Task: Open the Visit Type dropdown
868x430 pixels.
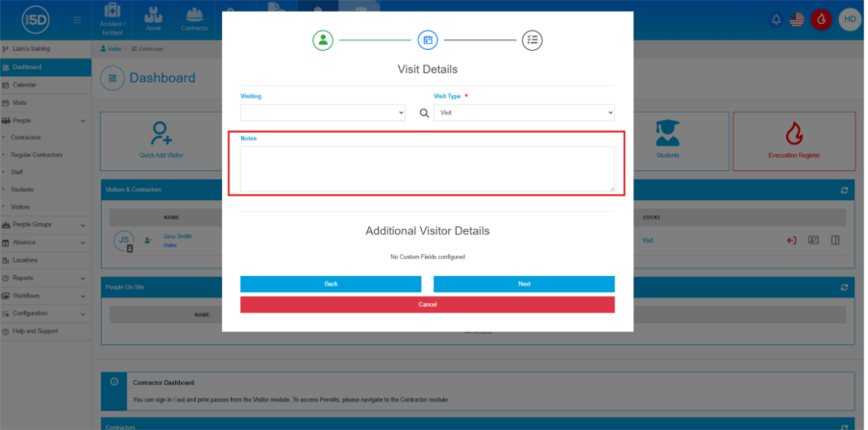Action: tap(524, 114)
